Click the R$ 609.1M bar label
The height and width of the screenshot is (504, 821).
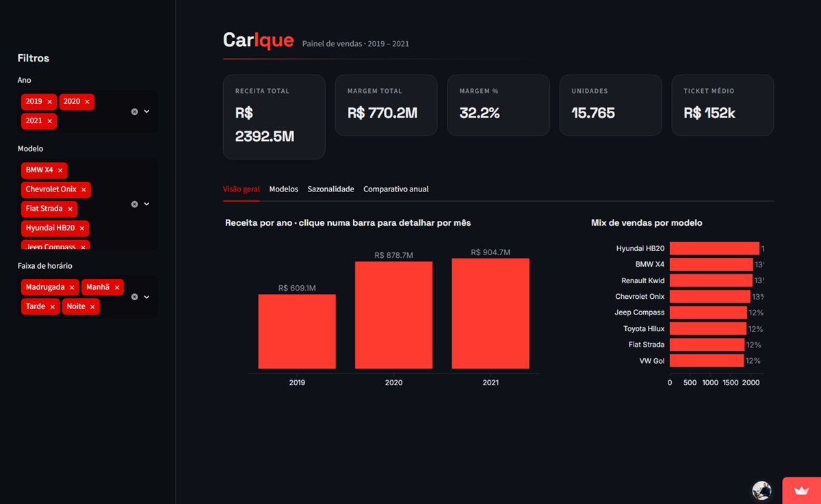(297, 288)
